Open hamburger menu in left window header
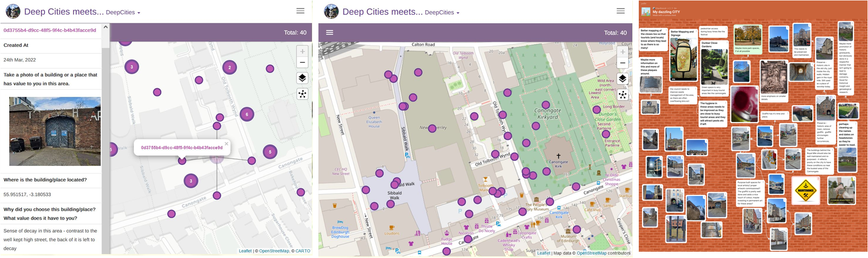 pyautogui.click(x=300, y=11)
